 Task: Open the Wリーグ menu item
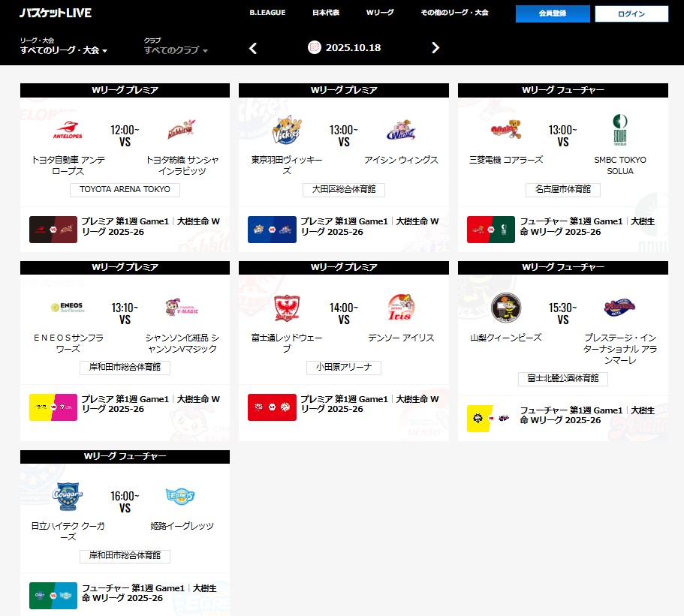pyautogui.click(x=380, y=13)
